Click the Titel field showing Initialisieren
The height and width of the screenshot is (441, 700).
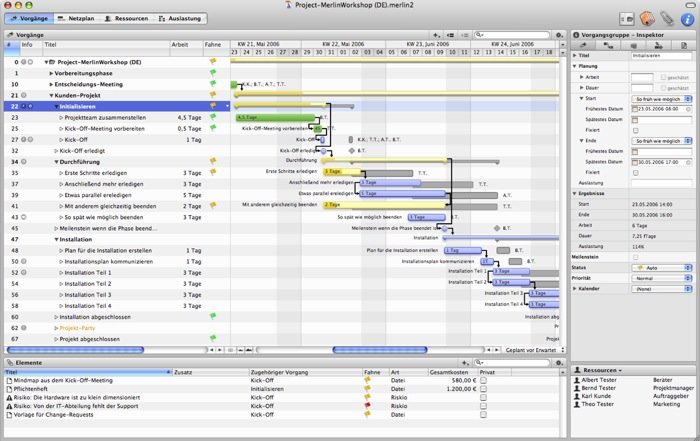coord(661,56)
